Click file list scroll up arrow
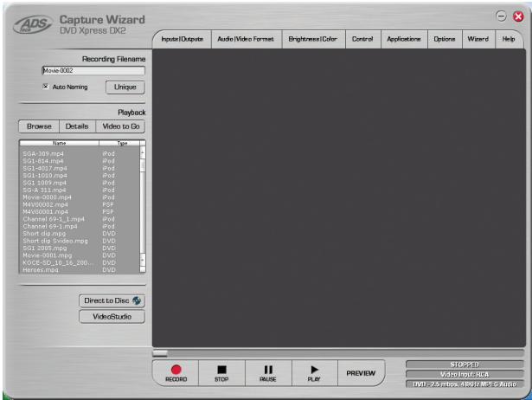This screenshot has width=532, height=400. pos(143,152)
